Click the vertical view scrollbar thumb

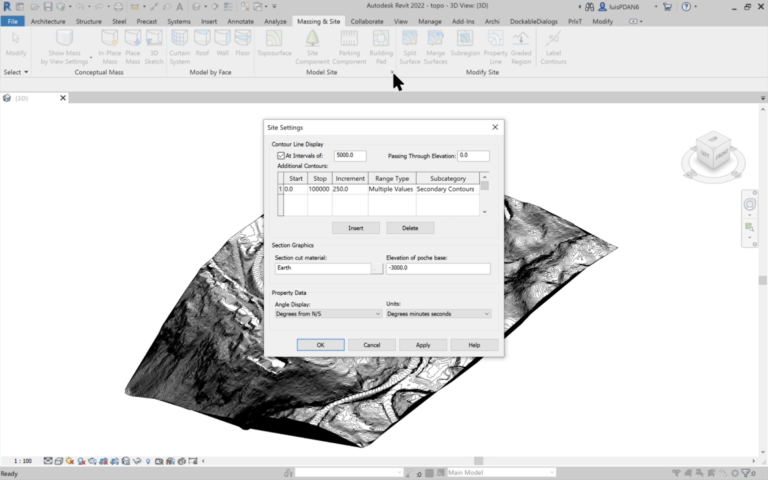point(763,280)
